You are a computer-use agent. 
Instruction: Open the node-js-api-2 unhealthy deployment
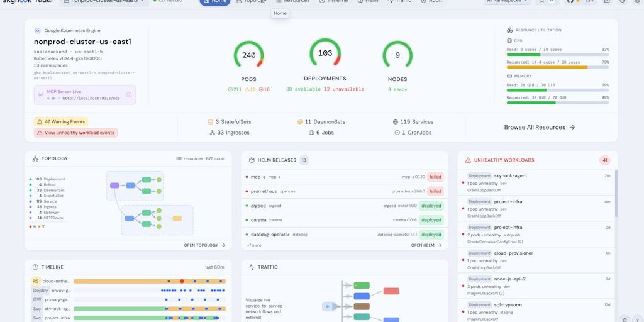pos(536,286)
